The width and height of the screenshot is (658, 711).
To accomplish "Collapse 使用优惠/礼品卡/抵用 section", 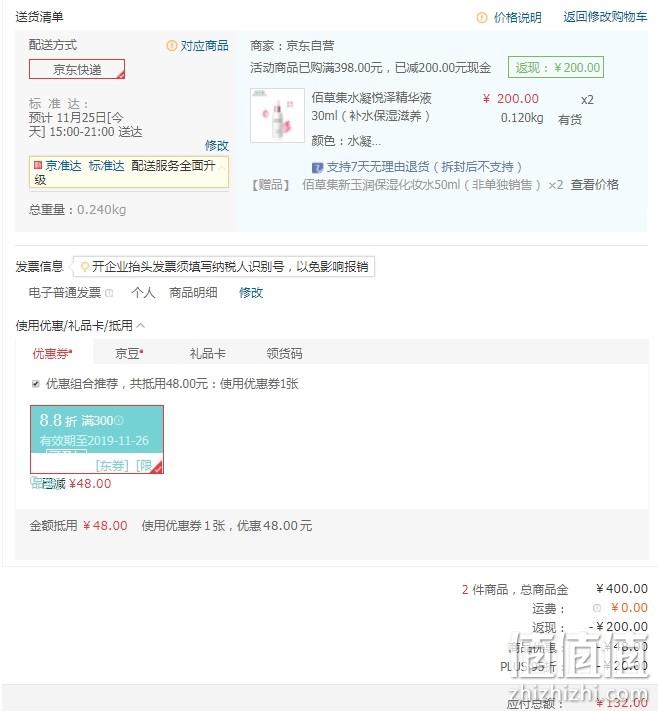I will pos(141,325).
